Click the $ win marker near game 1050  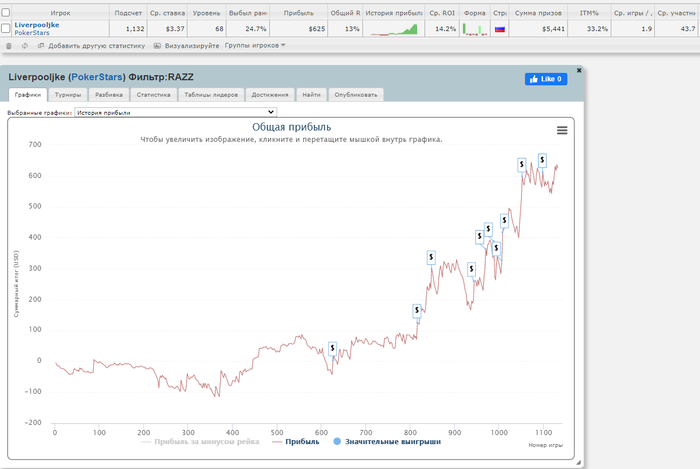click(521, 165)
